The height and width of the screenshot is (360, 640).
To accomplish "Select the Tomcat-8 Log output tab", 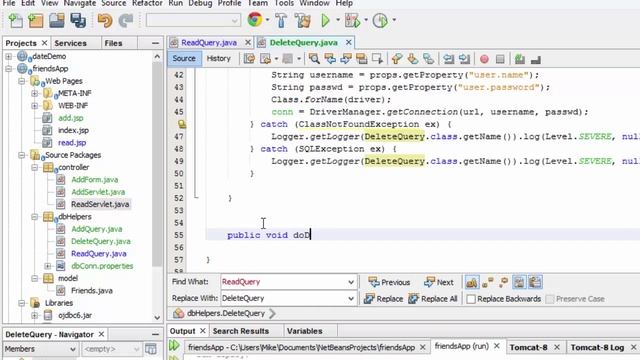I will tap(597, 347).
